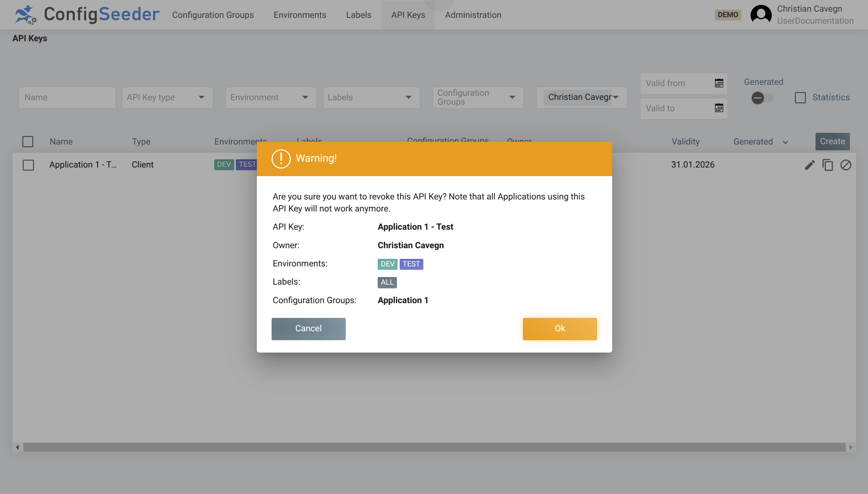Image resolution: width=868 pixels, height=494 pixels.
Task: Expand the Environment filter dropdown
Action: pyautogui.click(x=271, y=97)
